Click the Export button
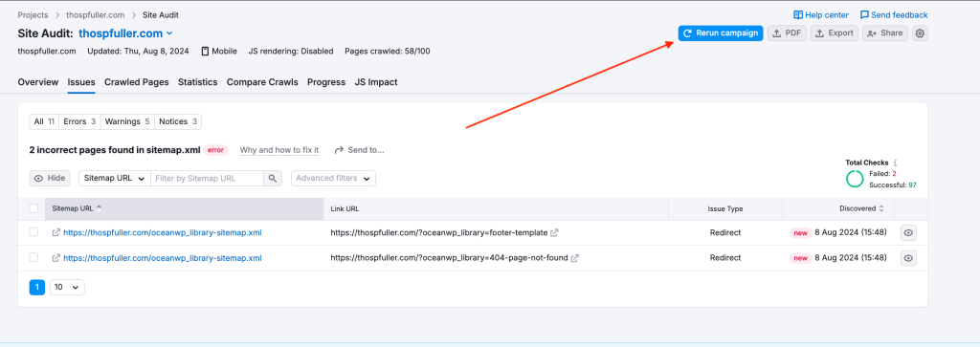 [835, 33]
